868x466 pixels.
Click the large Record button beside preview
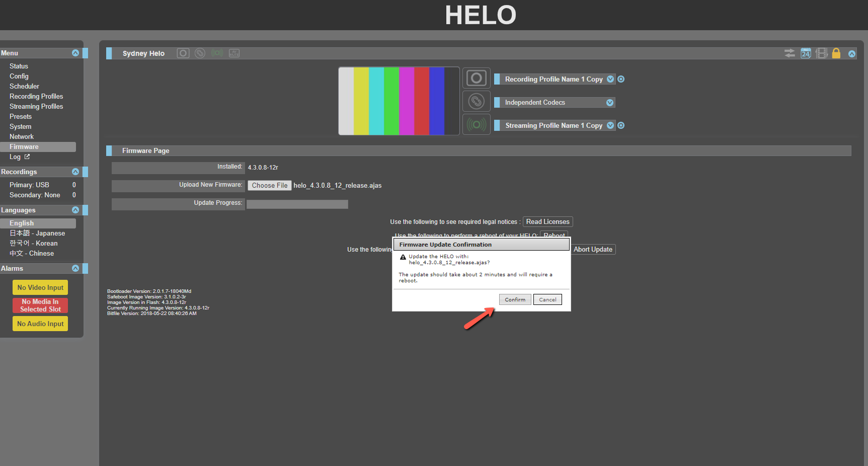(x=477, y=78)
